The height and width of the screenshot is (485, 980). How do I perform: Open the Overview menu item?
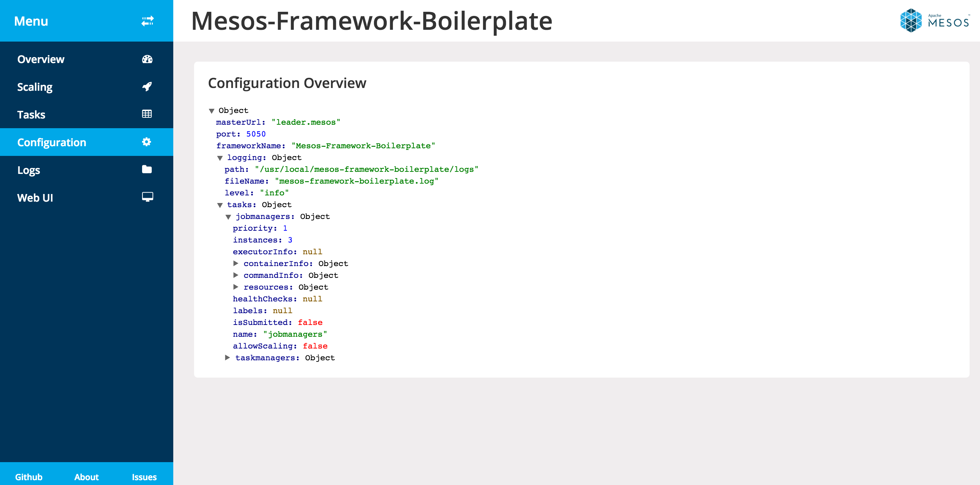86,59
